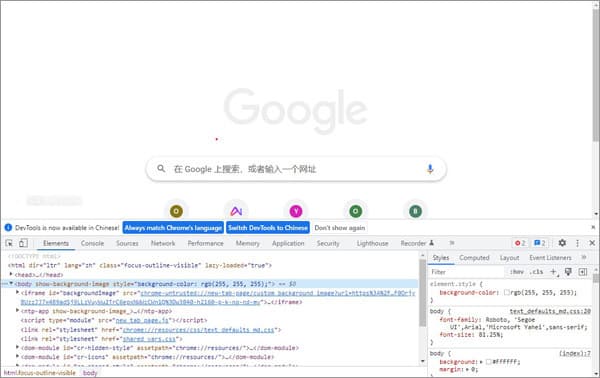This screenshot has width=600, height=378.
Task: Open the purple A-shaped shortcut icon
Action: [236, 211]
